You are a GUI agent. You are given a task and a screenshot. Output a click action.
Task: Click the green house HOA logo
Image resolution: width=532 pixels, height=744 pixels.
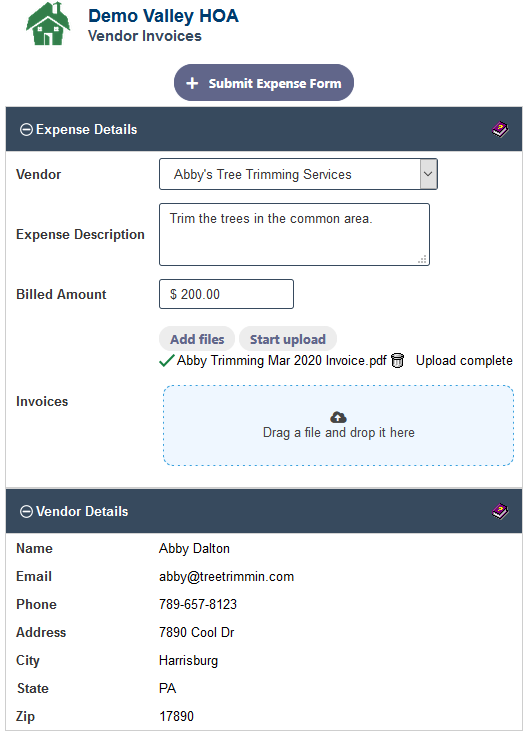pos(48,24)
